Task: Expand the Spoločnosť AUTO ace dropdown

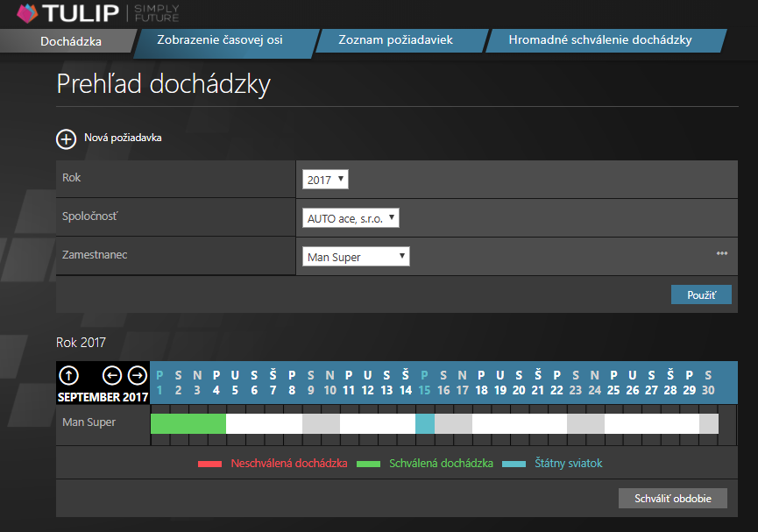Action: point(351,217)
